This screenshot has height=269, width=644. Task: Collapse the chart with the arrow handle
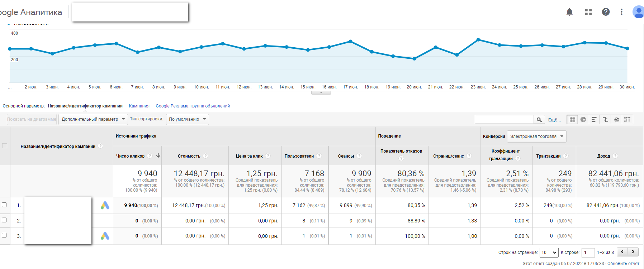point(321,93)
